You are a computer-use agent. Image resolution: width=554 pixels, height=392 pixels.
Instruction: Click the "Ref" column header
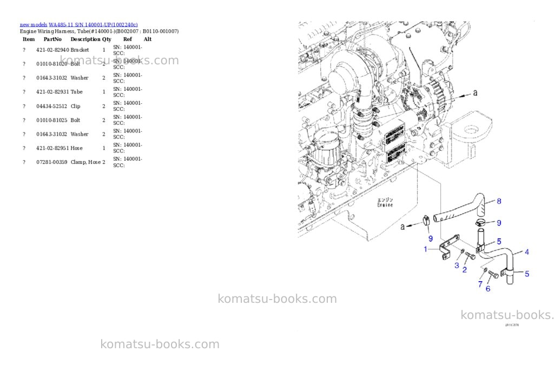[x=128, y=39]
